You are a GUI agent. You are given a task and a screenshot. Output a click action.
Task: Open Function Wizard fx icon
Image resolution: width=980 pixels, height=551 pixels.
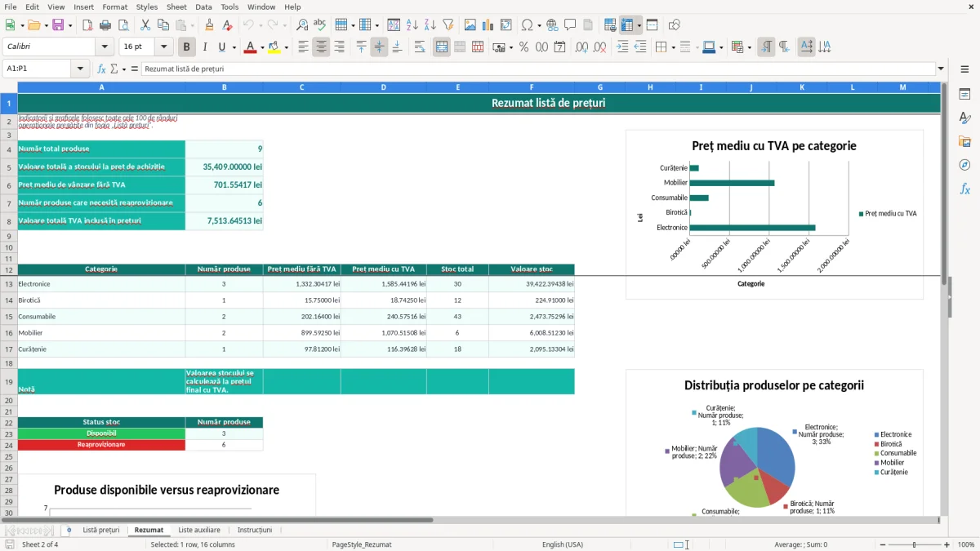click(x=102, y=69)
